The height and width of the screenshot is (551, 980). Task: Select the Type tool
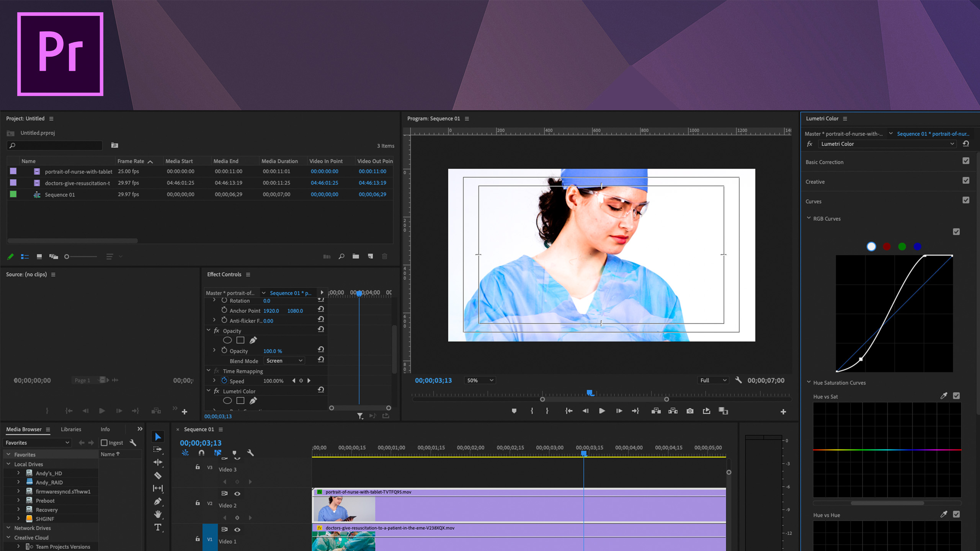click(158, 528)
